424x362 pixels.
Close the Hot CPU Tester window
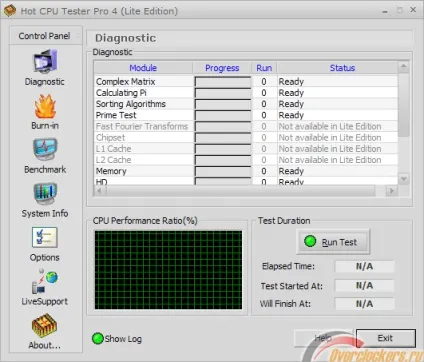click(x=413, y=10)
